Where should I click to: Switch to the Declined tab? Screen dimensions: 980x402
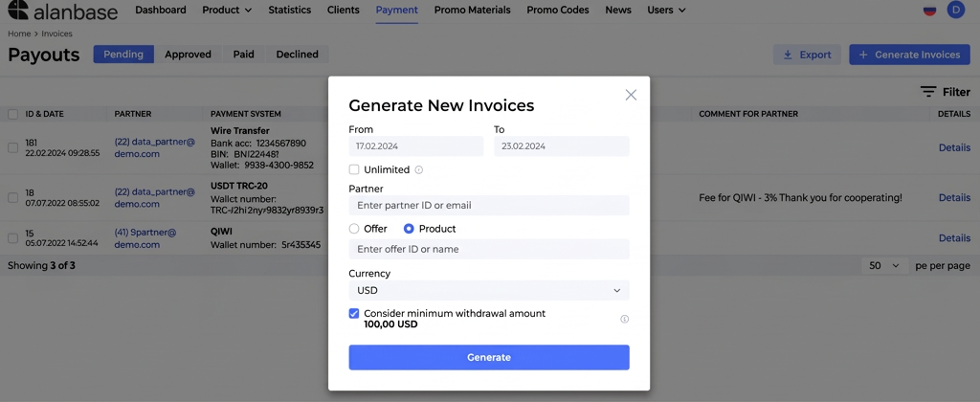[297, 55]
